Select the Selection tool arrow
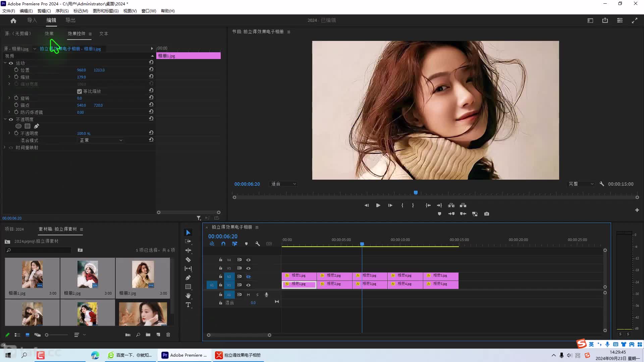Screen dimensions: 644x362 pos(188,233)
